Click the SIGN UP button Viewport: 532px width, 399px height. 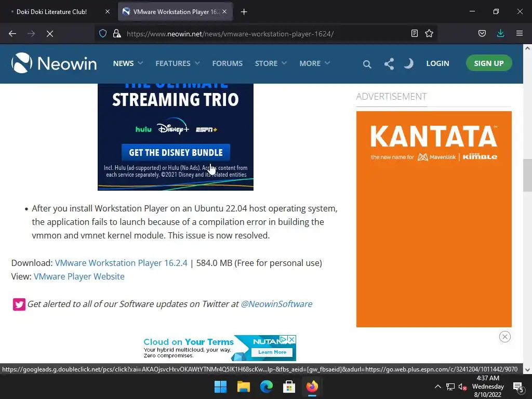488,63
